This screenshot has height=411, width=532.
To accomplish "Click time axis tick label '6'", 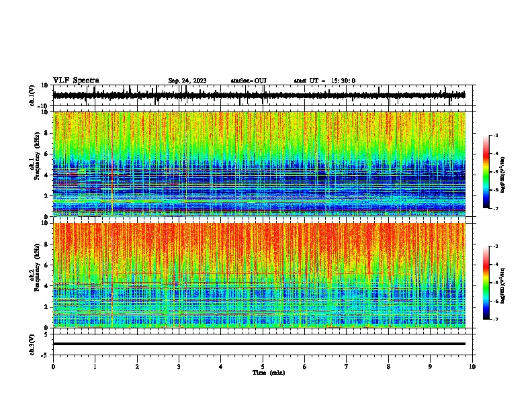I will (x=305, y=367).
